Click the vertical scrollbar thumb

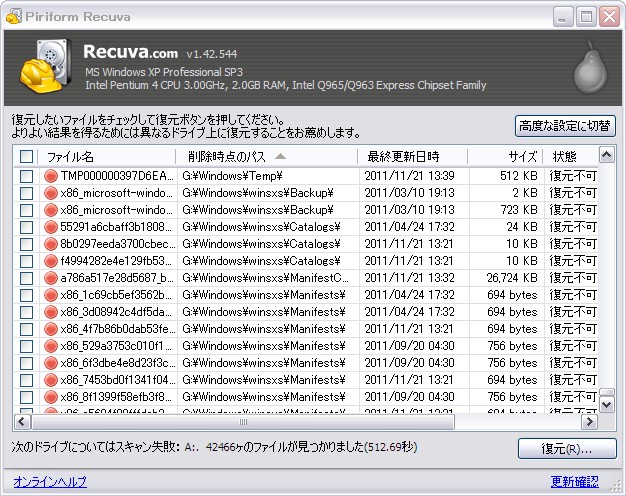click(607, 392)
